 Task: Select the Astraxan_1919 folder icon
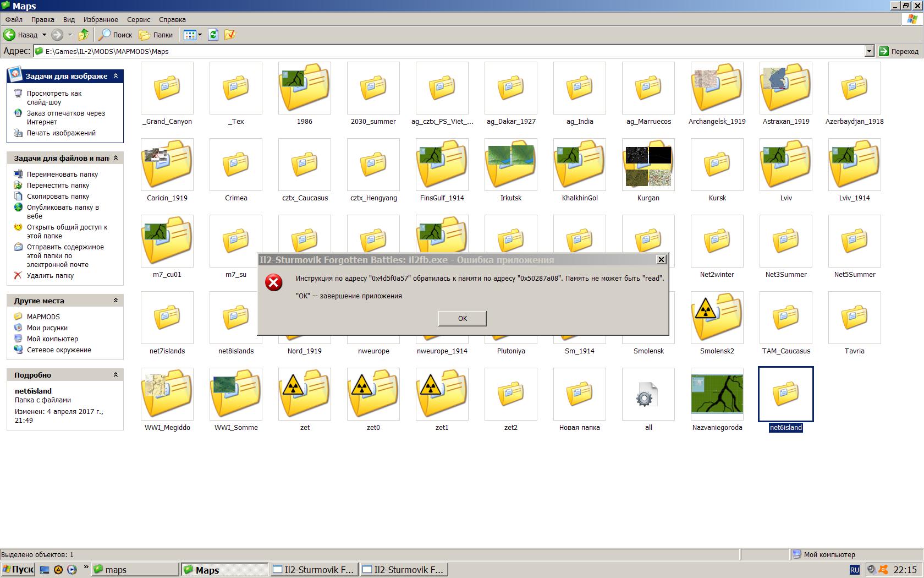point(786,88)
